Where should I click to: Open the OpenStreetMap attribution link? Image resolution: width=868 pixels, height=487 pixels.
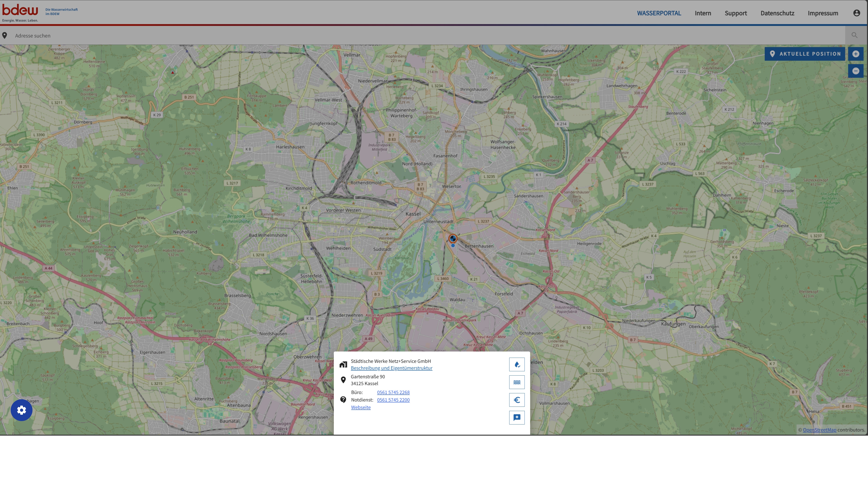click(819, 430)
